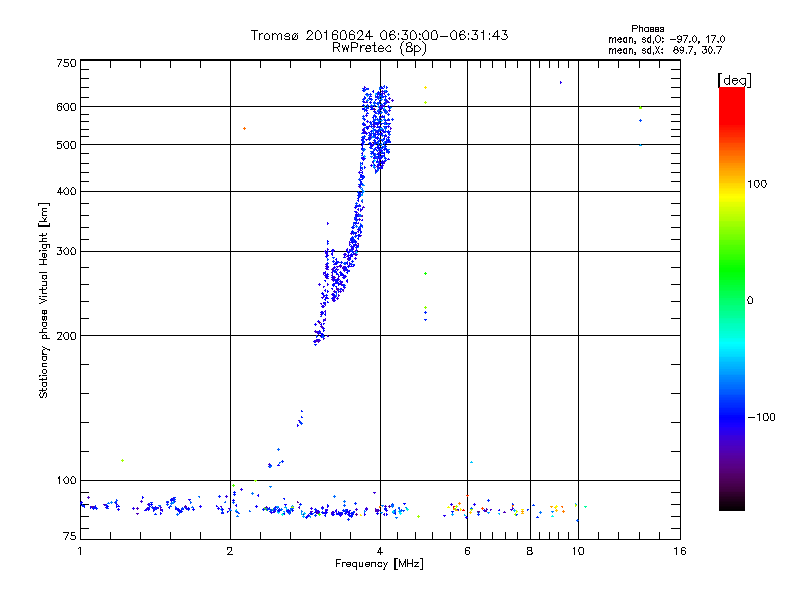Viewport: 800px width, 600px height.
Task: Click the x-axis label "10"
Action: coord(578,551)
